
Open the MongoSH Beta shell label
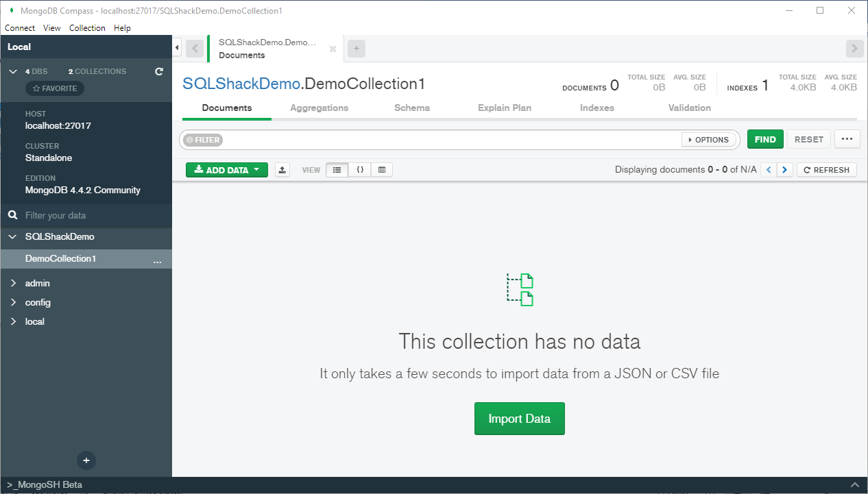[x=45, y=484]
